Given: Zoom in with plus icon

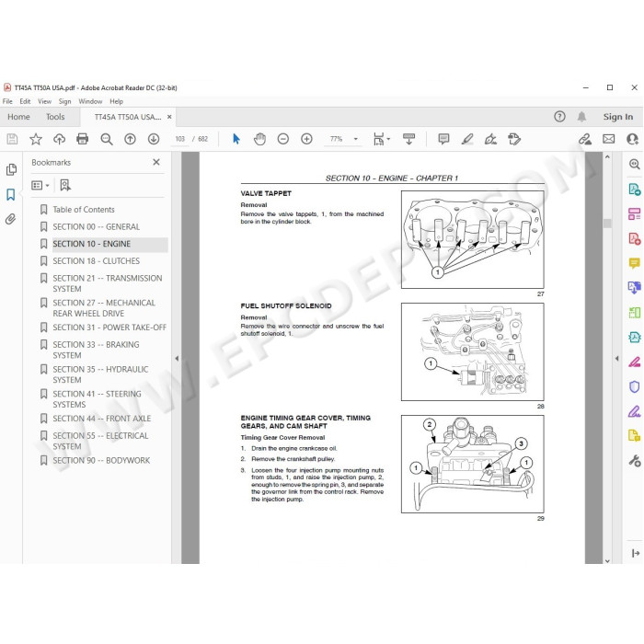Looking at the screenshot, I should [x=306, y=139].
